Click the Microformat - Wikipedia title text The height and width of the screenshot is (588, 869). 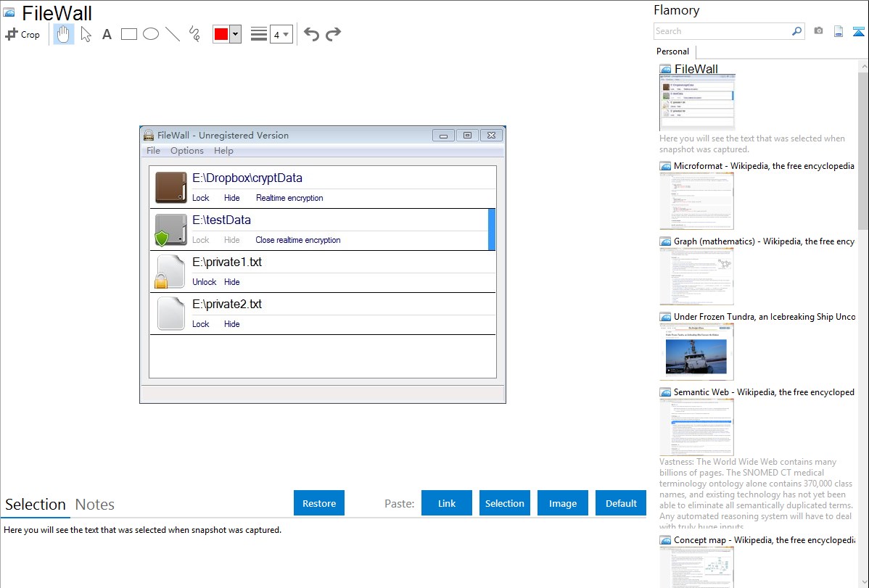pos(764,166)
